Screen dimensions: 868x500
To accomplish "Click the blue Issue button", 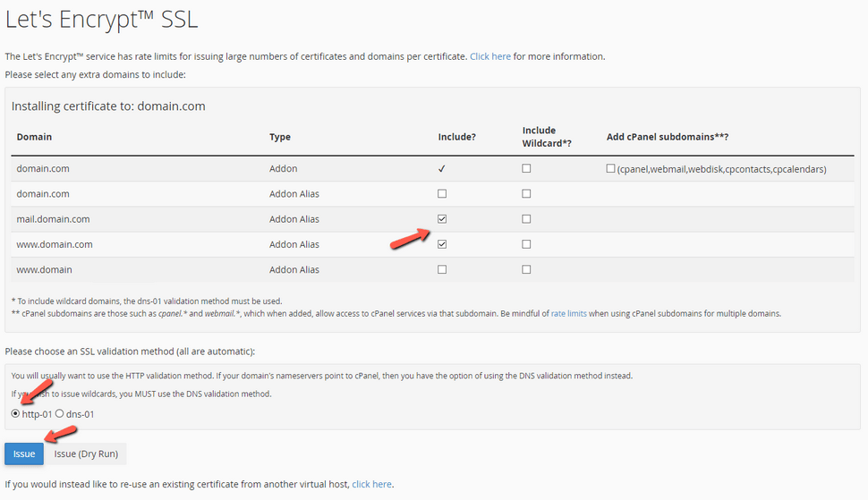I will pyautogui.click(x=24, y=453).
